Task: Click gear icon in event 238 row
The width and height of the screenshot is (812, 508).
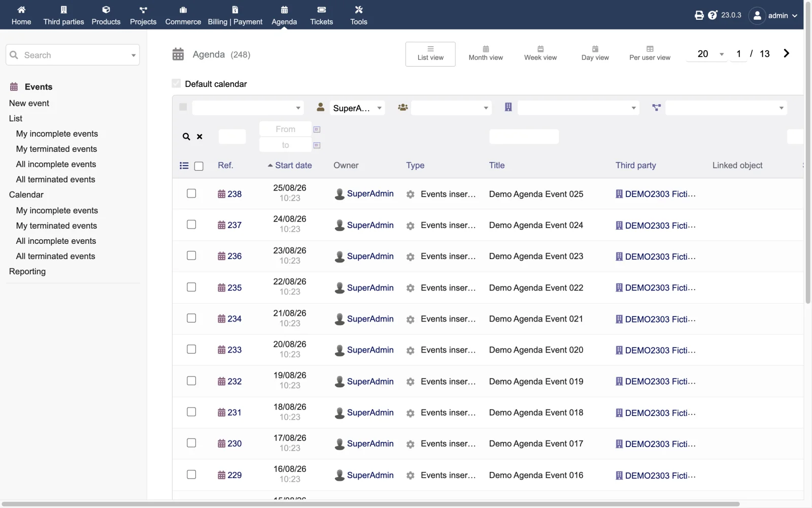Action: coord(411,195)
